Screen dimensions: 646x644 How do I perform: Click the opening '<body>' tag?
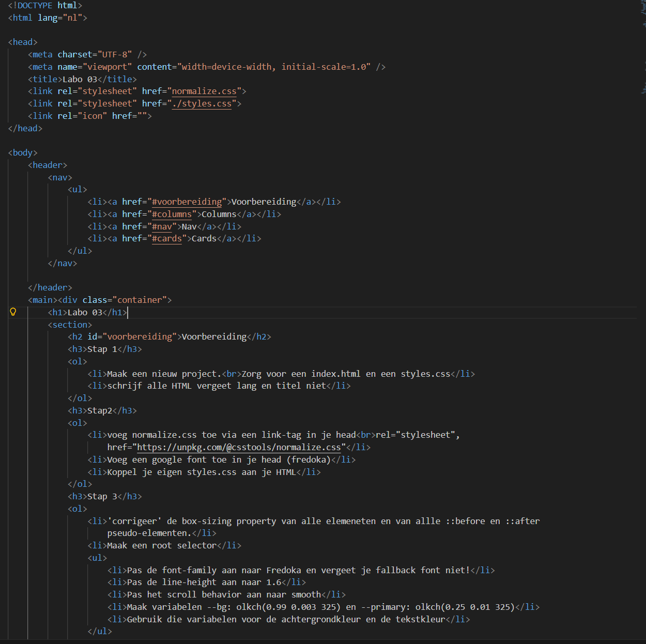tap(23, 153)
